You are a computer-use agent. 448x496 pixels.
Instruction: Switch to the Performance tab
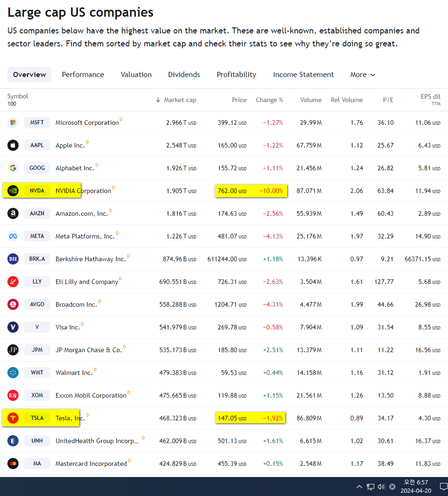click(83, 75)
